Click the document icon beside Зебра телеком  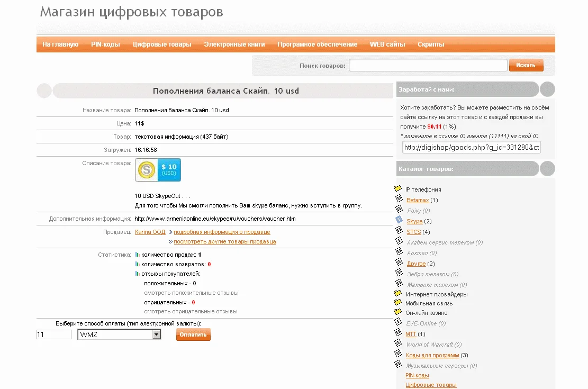[399, 273]
